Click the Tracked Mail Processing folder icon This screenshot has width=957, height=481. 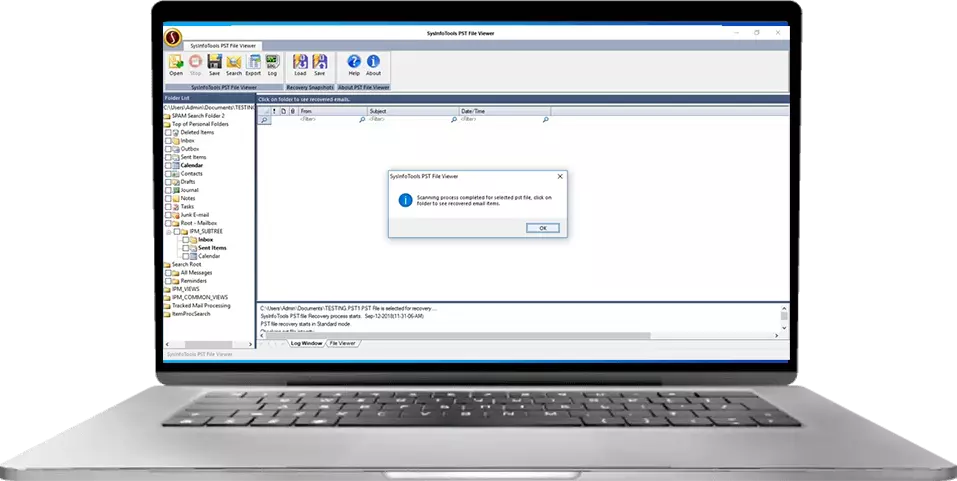coord(167,306)
